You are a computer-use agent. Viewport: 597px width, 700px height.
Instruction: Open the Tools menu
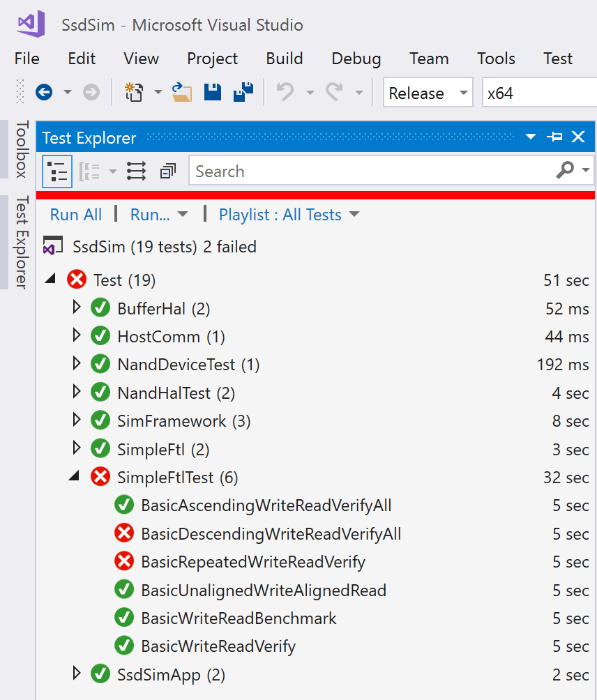(496, 59)
